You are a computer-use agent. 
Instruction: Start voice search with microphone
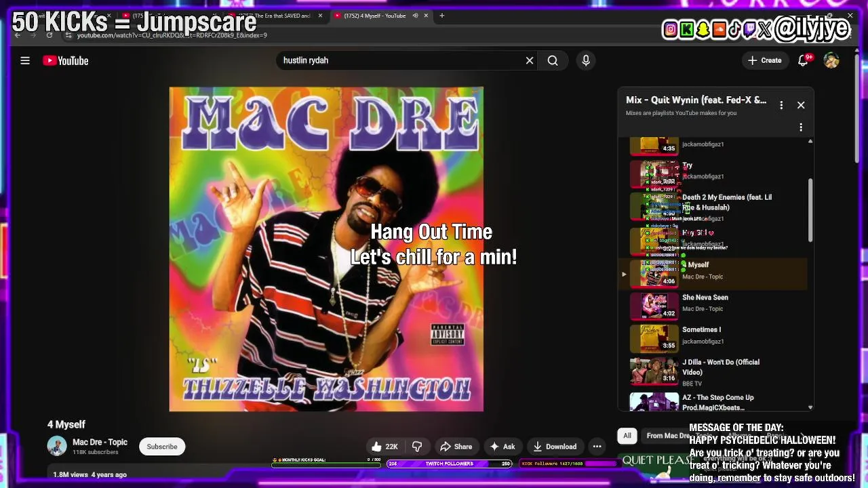586,60
